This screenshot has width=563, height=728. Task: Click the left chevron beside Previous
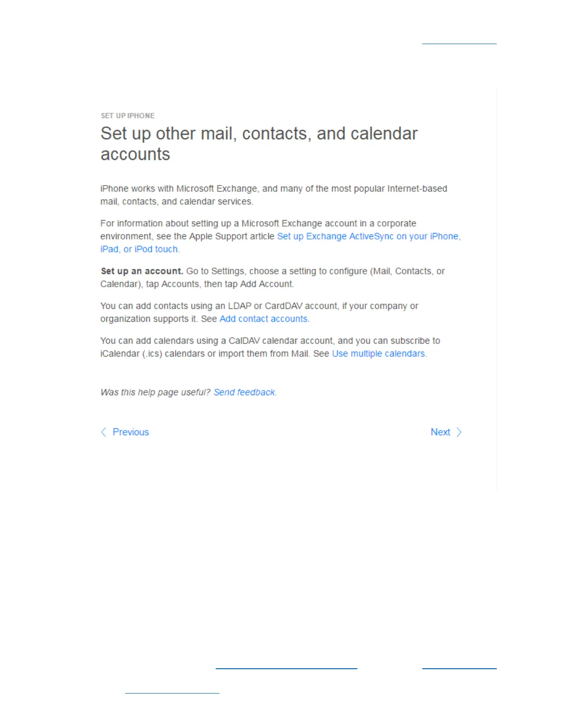[103, 432]
